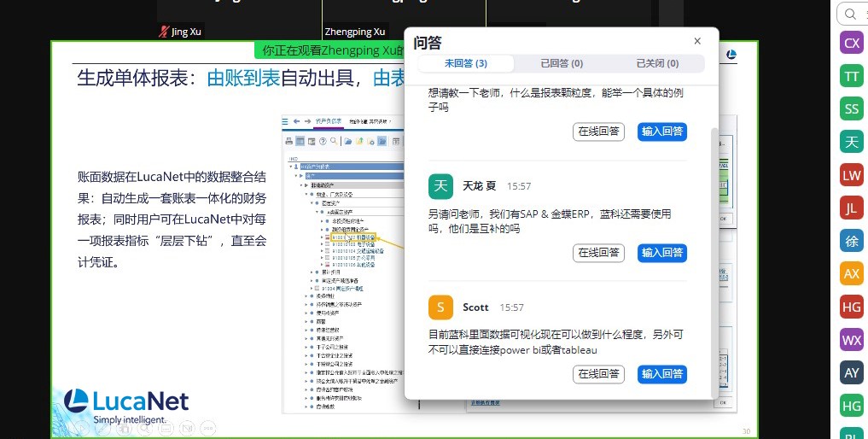Click the print icon in LucaNet toolbar
The image size is (868, 439).
[289, 141]
